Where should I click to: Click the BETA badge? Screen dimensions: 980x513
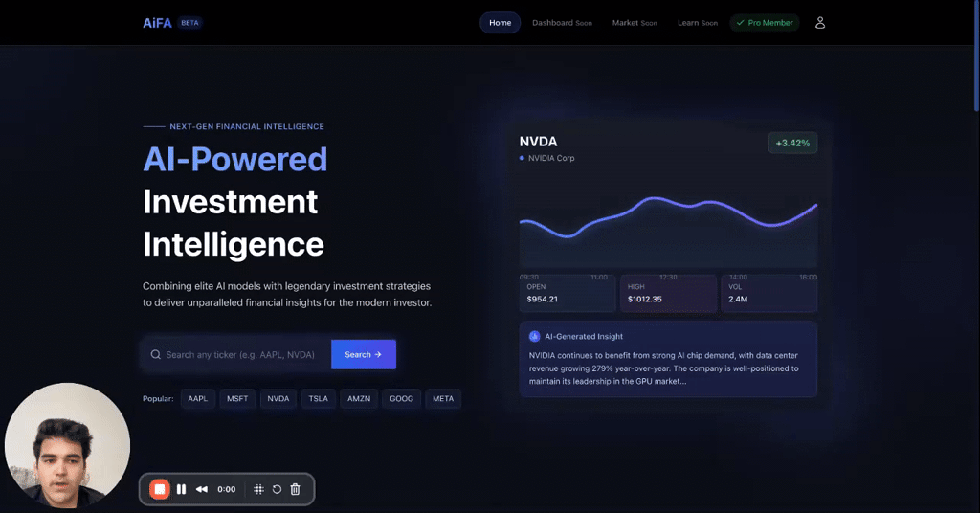tap(189, 23)
